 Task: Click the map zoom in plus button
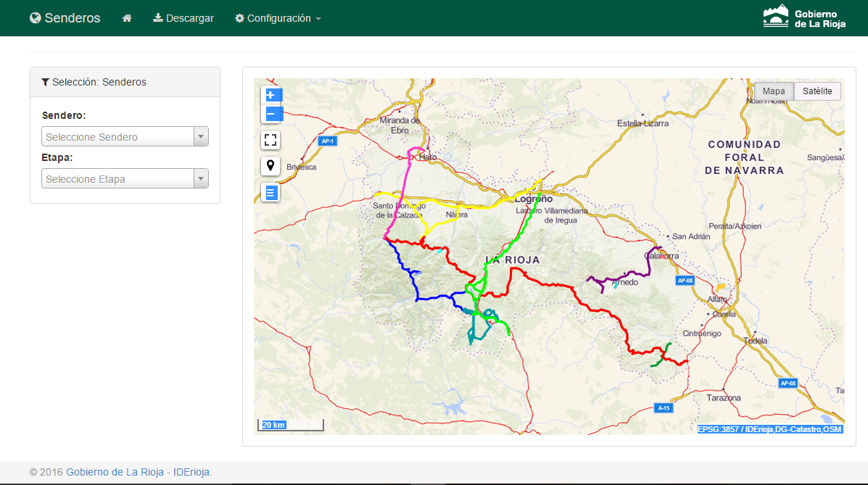tap(270, 95)
